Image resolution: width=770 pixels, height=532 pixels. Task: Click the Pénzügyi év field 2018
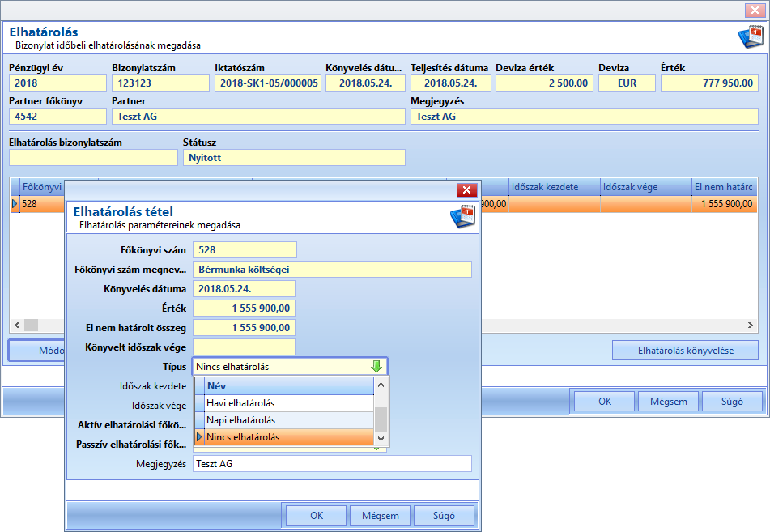click(57, 83)
